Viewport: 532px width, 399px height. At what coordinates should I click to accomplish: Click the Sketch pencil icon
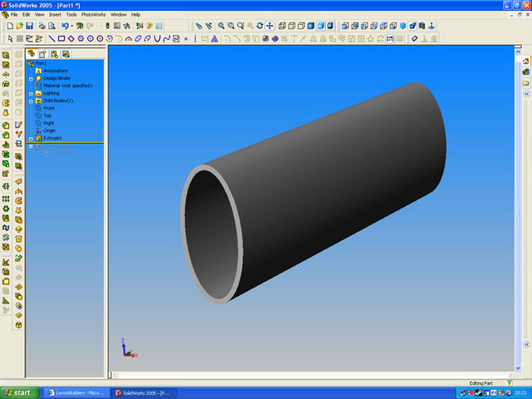click(30, 39)
